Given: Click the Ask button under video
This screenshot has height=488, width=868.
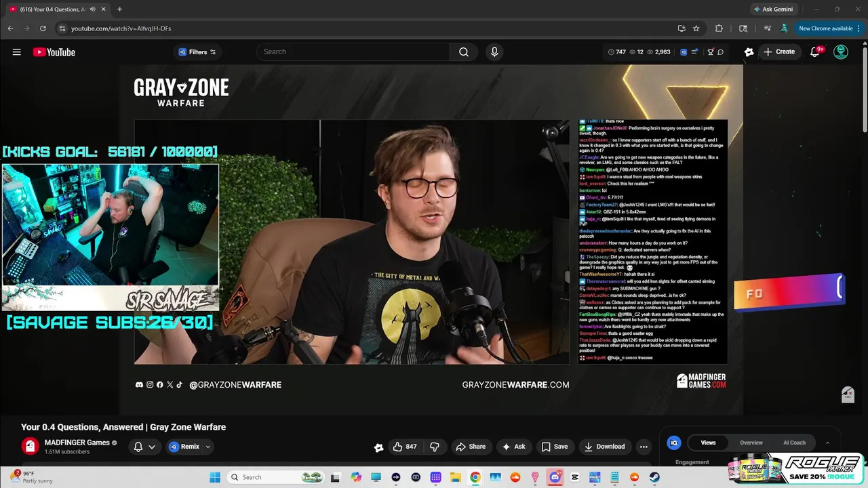Looking at the screenshot, I should [x=513, y=447].
